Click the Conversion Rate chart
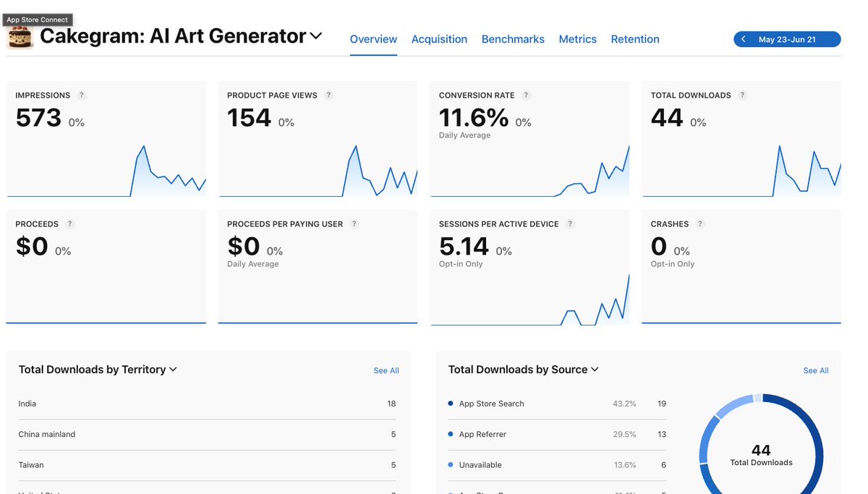 click(x=530, y=171)
